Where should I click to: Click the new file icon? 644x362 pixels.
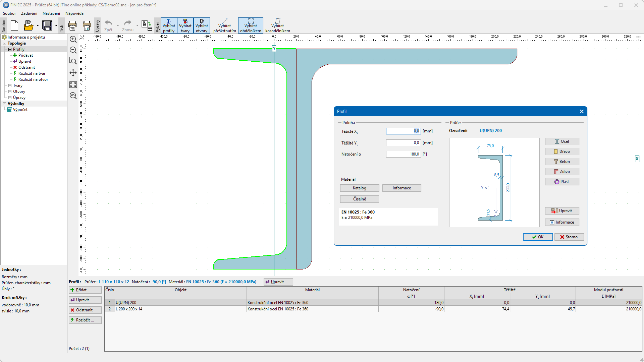[14, 25]
